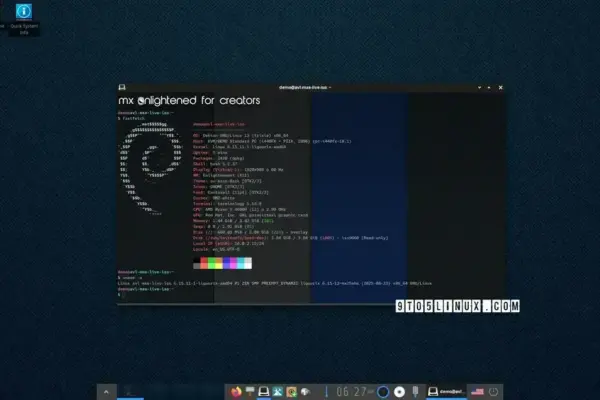
Task: Open the orange package icon in shelf
Action: pyautogui.click(x=291, y=392)
